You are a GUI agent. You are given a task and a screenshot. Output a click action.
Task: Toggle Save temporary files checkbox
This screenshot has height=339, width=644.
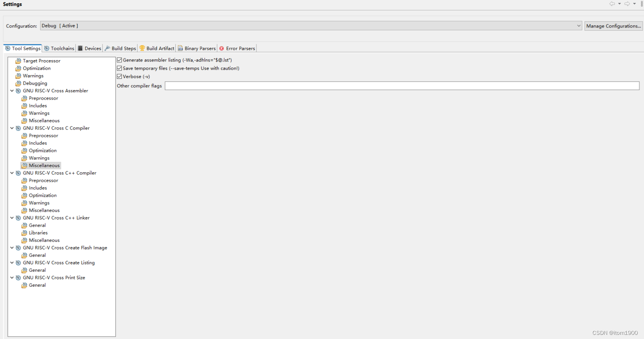click(x=120, y=68)
